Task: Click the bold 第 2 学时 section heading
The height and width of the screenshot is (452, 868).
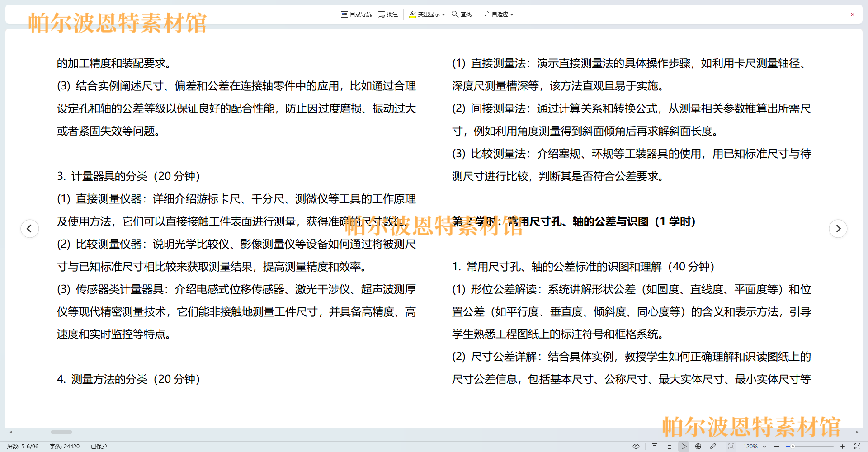Action: [574, 221]
